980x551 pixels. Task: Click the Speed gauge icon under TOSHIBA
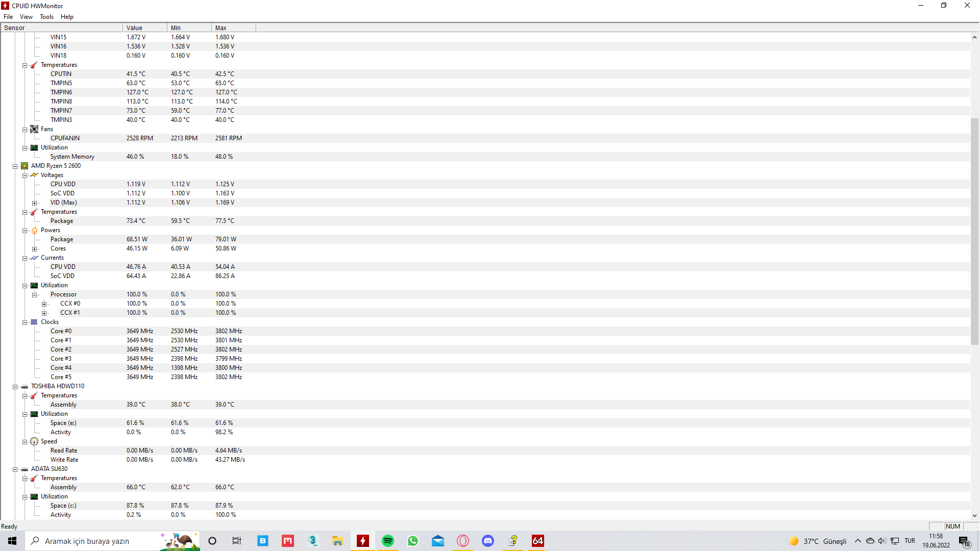tap(34, 441)
